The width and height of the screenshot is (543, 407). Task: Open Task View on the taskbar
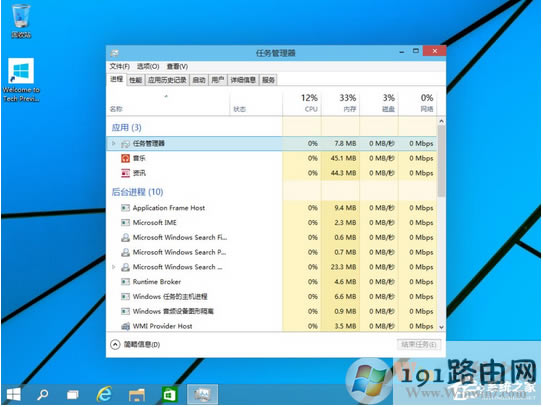tap(73, 395)
